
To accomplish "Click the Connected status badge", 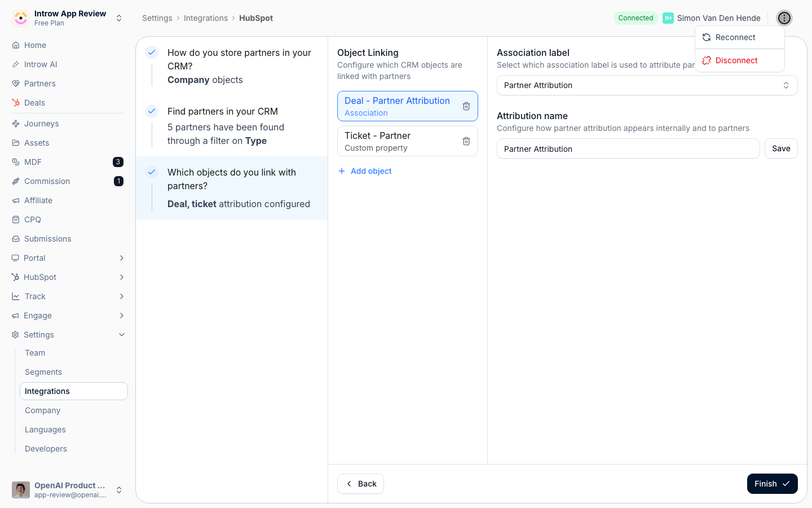I will pyautogui.click(x=636, y=18).
